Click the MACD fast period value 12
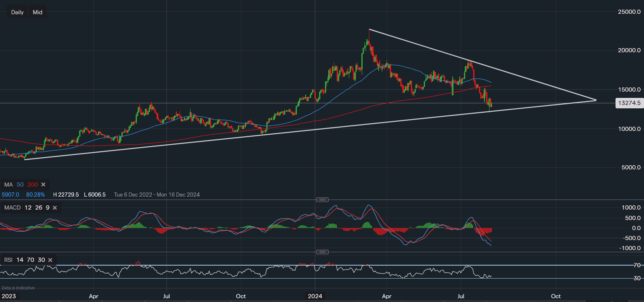The width and height of the screenshot is (644, 302). point(28,207)
